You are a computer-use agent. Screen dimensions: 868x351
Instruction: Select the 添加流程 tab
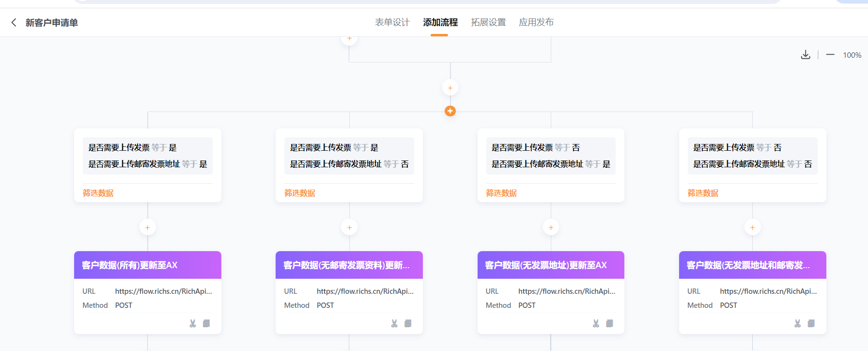440,22
